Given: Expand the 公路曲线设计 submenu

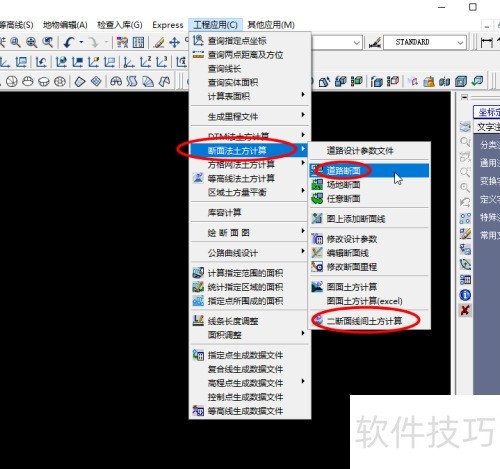Looking at the screenshot, I should click(250, 253).
